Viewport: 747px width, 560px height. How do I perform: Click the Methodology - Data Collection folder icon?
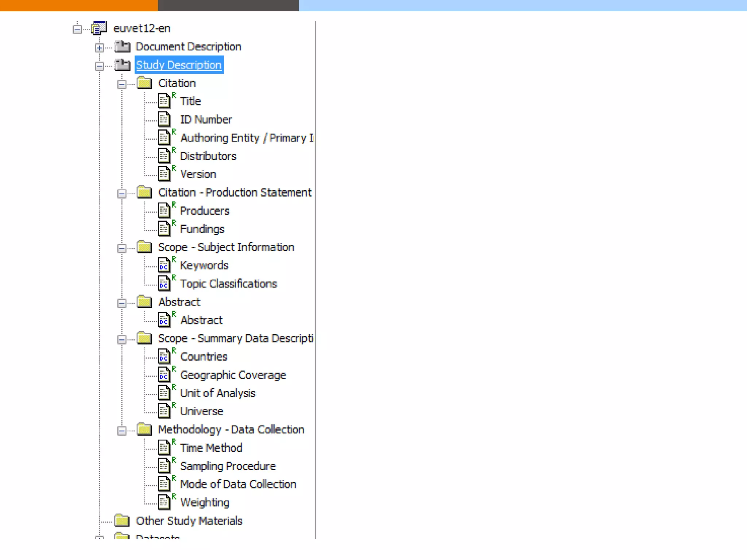[144, 429]
